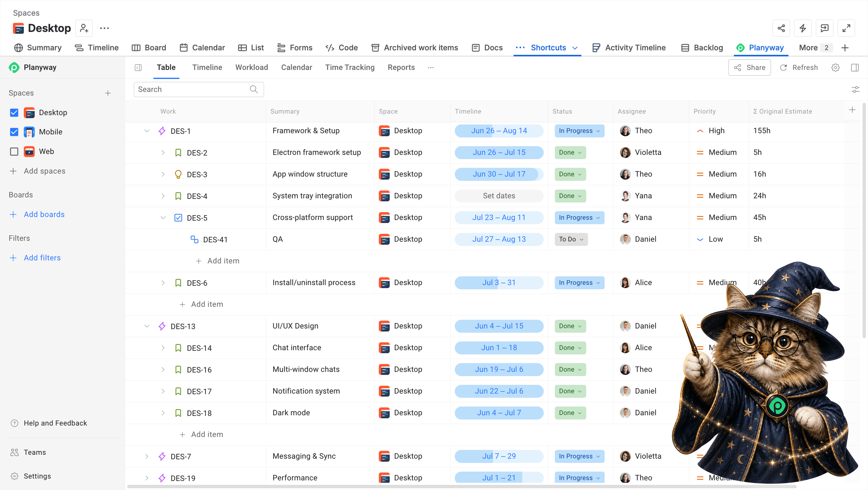Screen dimensions: 868x490
Task: Click Add filters link
Action: coord(35,258)
